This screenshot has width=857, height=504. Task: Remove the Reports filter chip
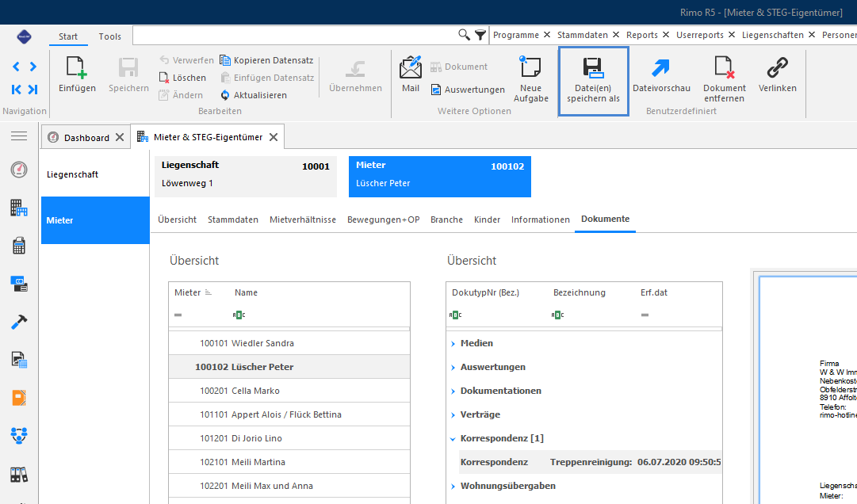[x=666, y=35]
